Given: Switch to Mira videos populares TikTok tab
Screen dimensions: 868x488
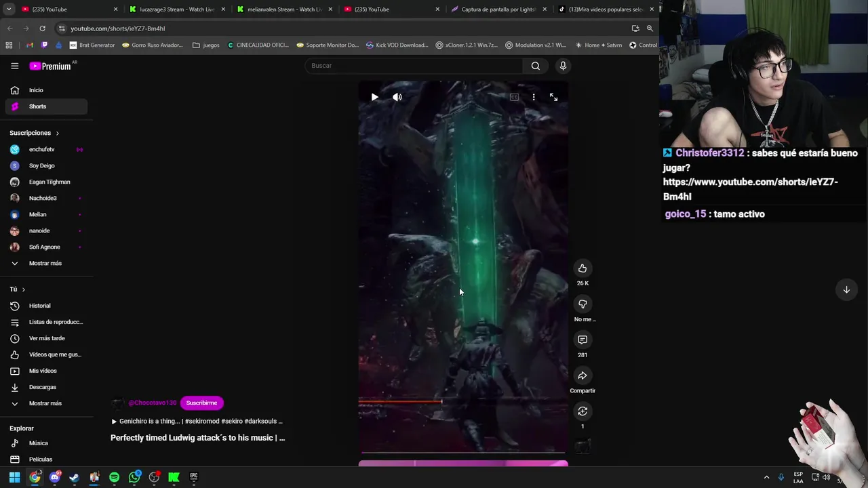Looking at the screenshot, I should (606, 9).
